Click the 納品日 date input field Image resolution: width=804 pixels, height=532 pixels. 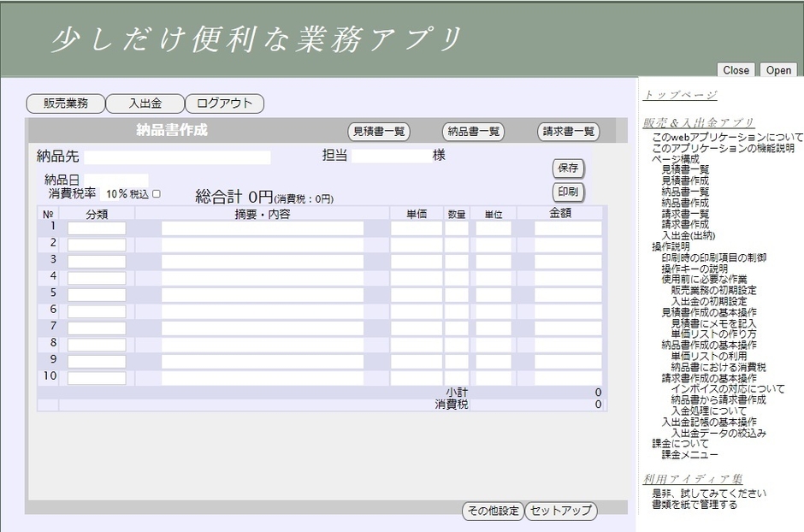119,180
